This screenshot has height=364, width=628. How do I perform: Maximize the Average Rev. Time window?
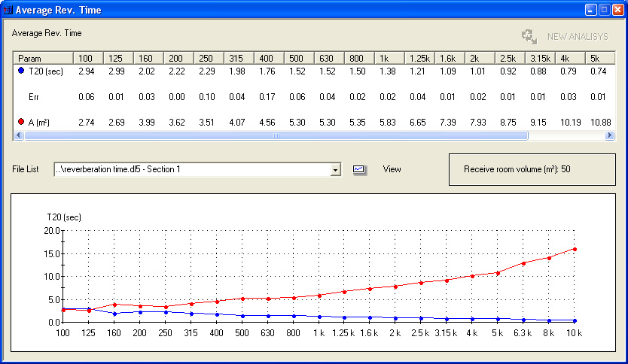pos(605,10)
